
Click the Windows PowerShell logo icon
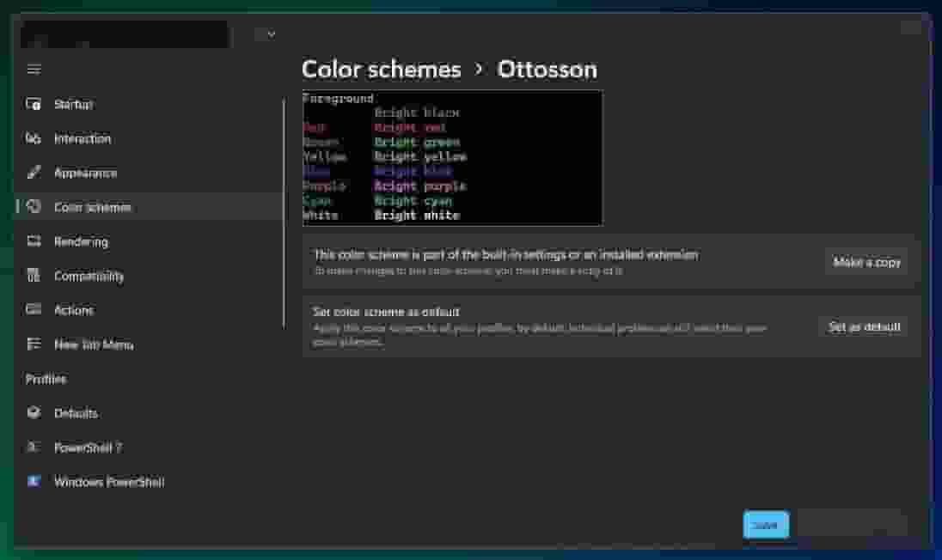(33, 482)
